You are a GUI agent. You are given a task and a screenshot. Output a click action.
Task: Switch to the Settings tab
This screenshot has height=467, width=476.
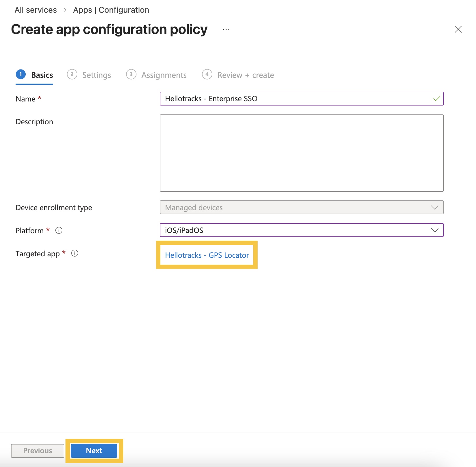tap(97, 75)
